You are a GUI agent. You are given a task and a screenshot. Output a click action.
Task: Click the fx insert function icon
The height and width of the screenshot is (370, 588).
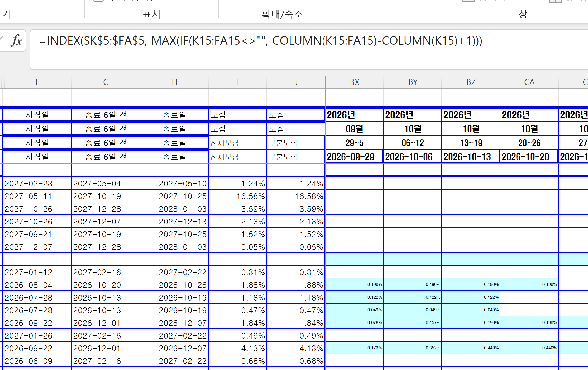(x=16, y=41)
